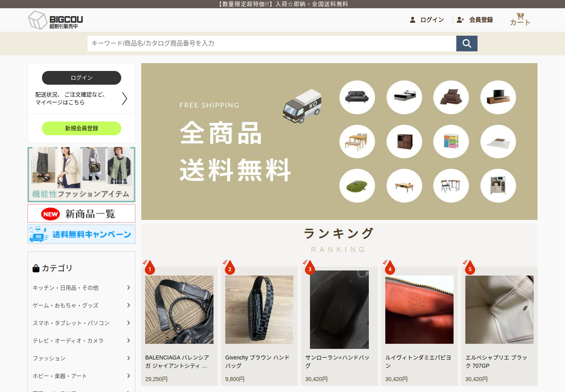Open the ゲーム・おもちゃ・グッズ category

click(66, 305)
